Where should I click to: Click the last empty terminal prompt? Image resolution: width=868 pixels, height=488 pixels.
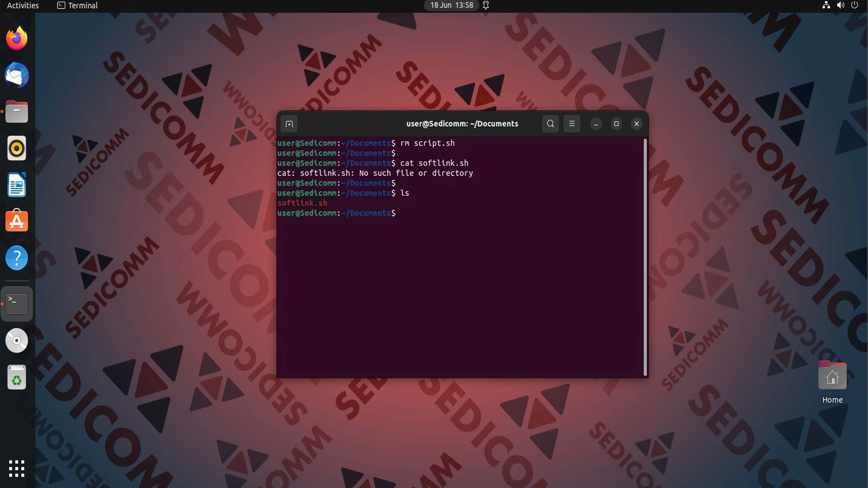click(336, 213)
